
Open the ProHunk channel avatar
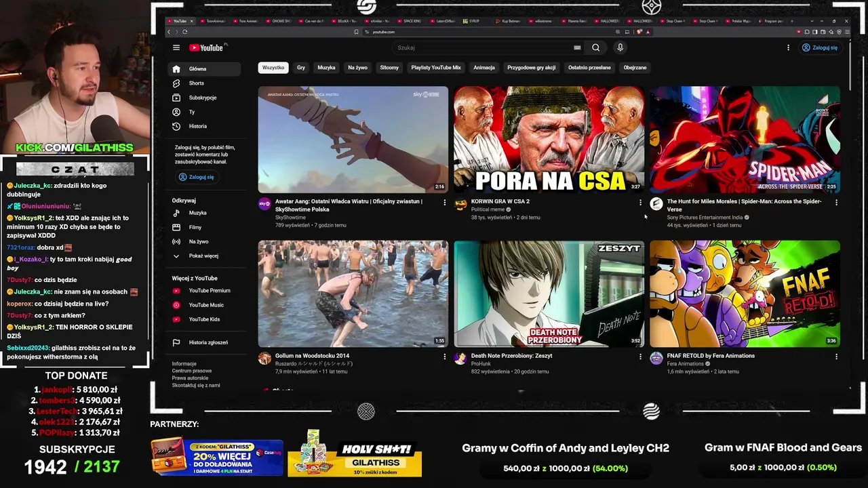(x=460, y=359)
